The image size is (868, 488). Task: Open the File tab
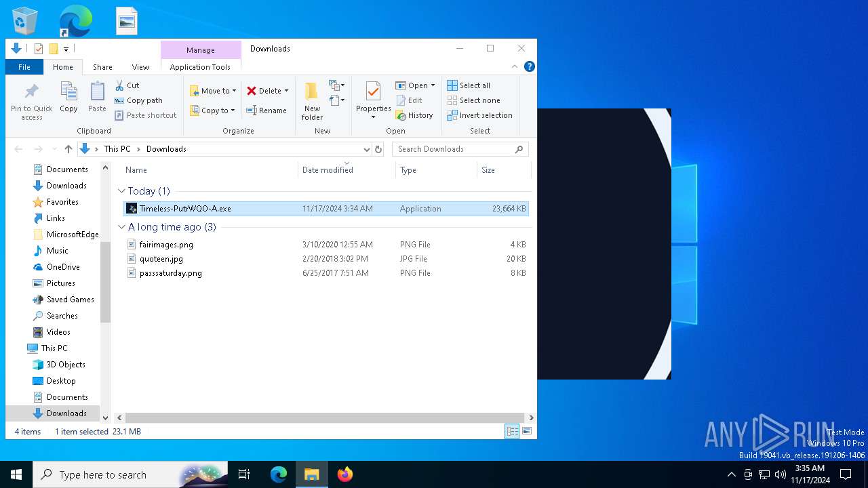24,67
